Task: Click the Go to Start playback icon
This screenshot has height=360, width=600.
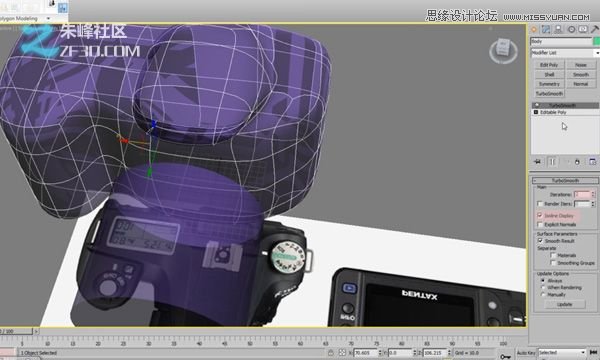Action: pyautogui.click(x=593, y=352)
